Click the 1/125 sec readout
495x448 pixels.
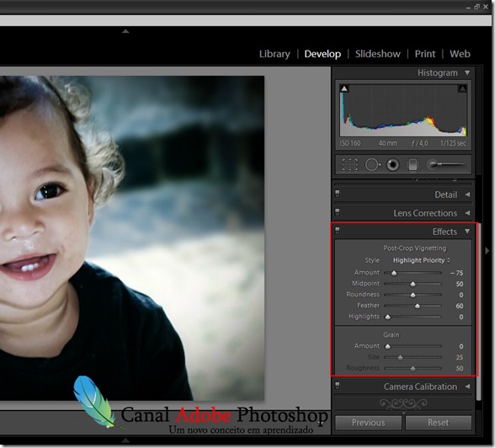[453, 143]
